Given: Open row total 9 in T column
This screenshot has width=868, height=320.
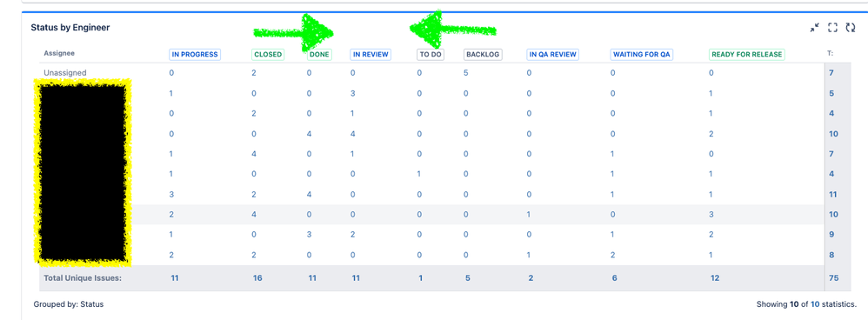Looking at the screenshot, I should [831, 235].
